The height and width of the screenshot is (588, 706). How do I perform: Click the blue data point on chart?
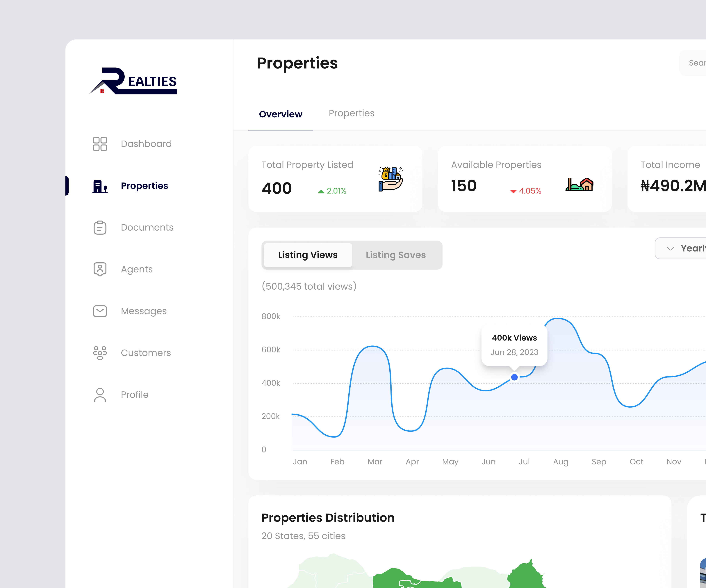point(514,377)
